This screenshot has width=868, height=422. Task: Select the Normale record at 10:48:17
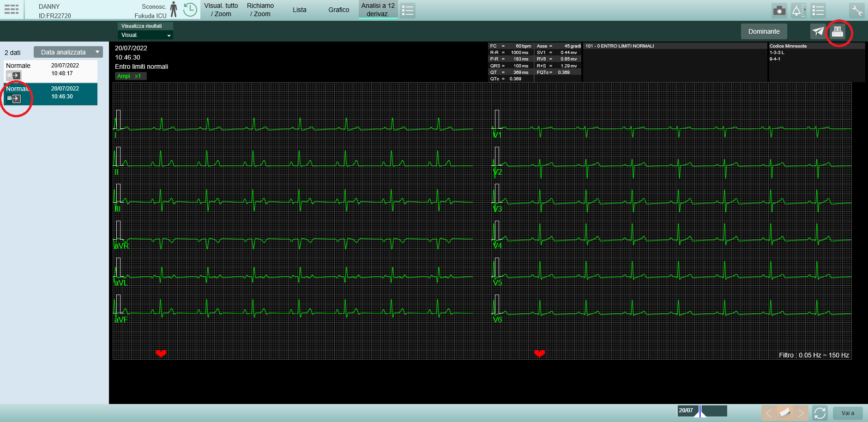[x=51, y=71]
